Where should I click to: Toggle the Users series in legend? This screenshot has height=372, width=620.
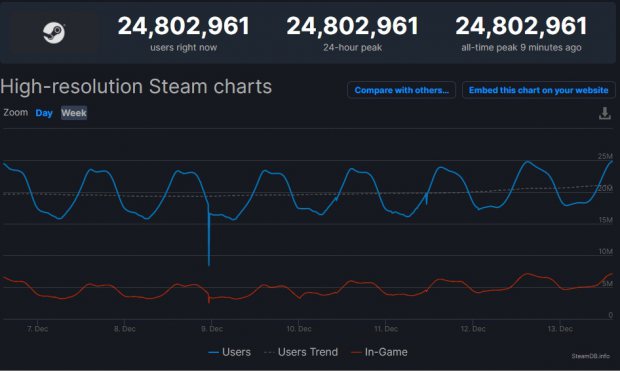tap(229, 352)
